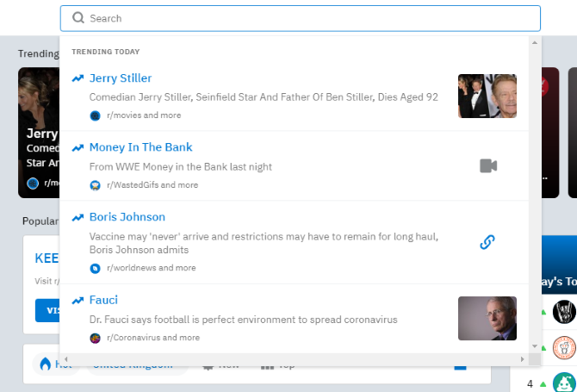Click the search magnifier icon
577x392 pixels.
pos(78,18)
